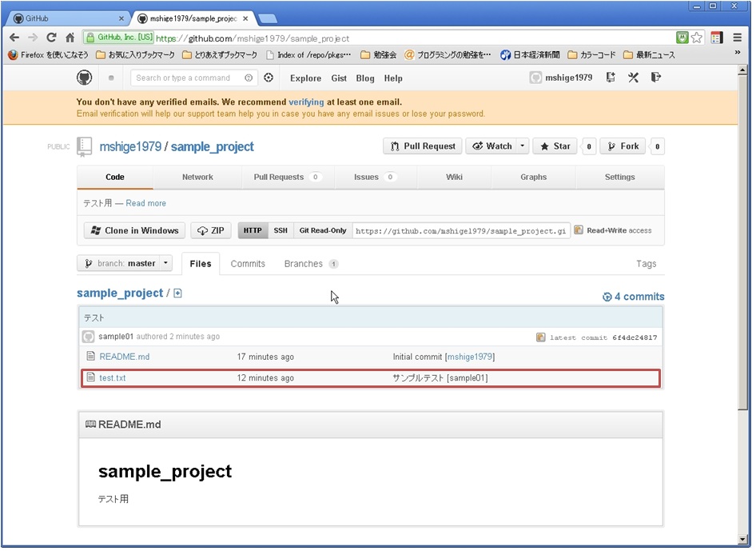Open the Wiki tab
Viewport: 756px width, 551px height.
click(x=454, y=177)
